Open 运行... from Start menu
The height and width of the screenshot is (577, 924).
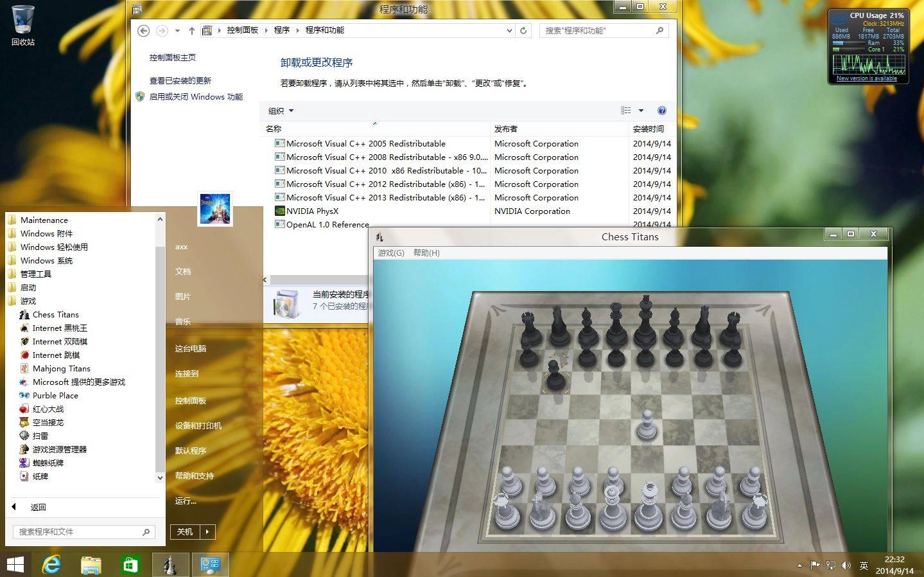point(186,501)
